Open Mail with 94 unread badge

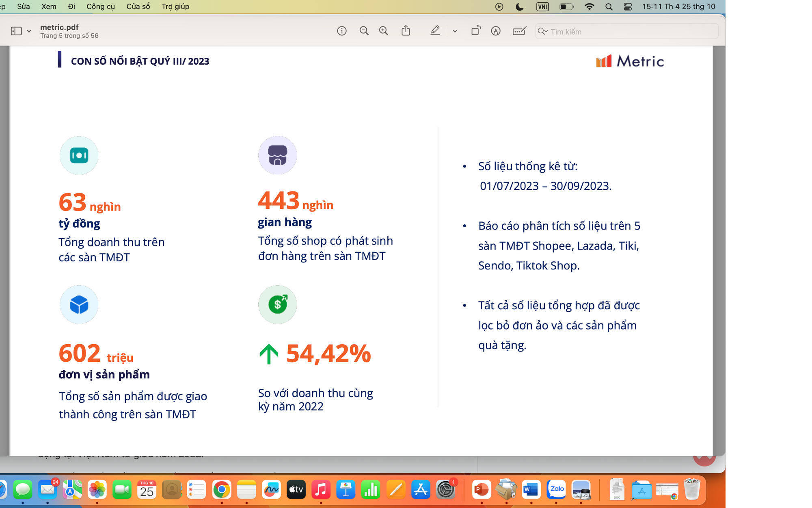[x=48, y=490]
